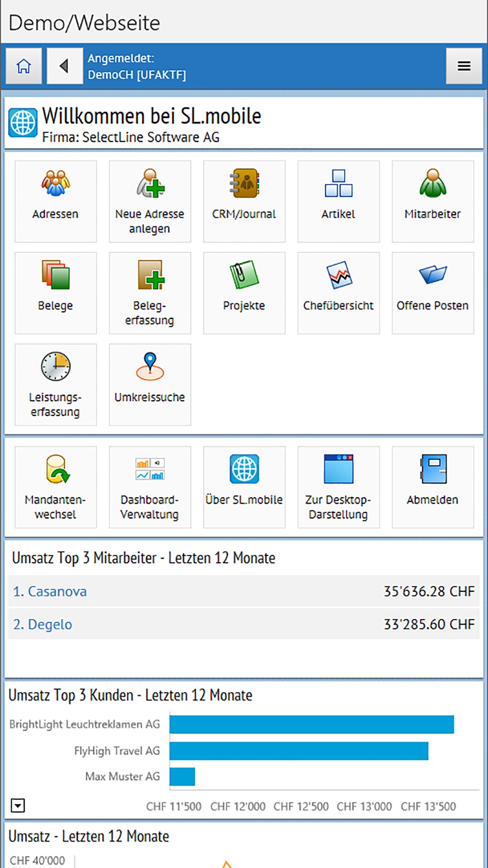Click the Max Muster AG bar
This screenshot has height=868, width=488.
[183, 777]
